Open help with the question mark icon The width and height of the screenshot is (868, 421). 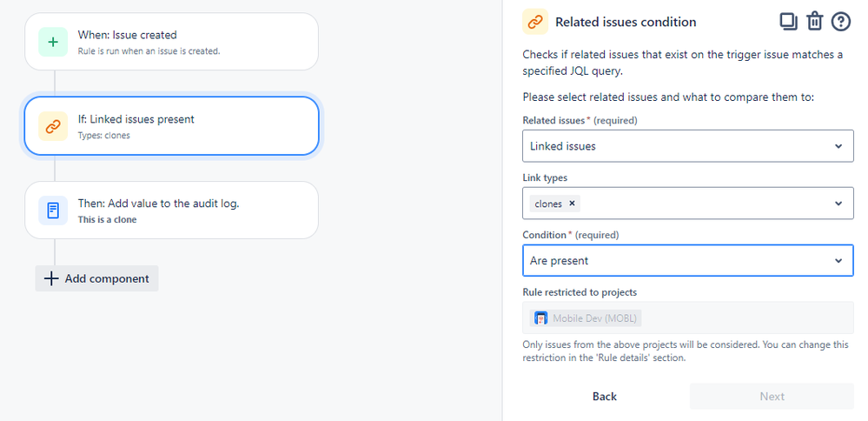[x=840, y=22]
